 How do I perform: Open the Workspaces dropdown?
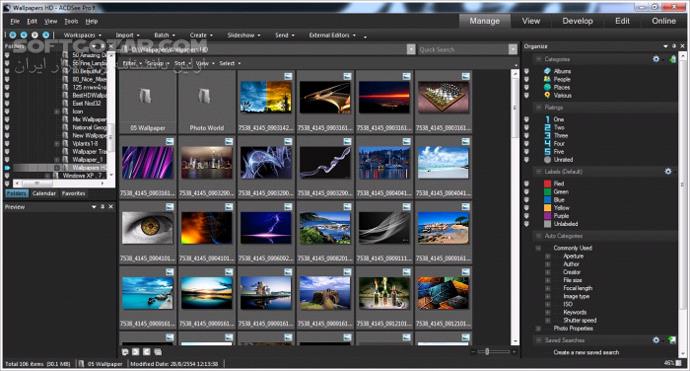(82, 35)
